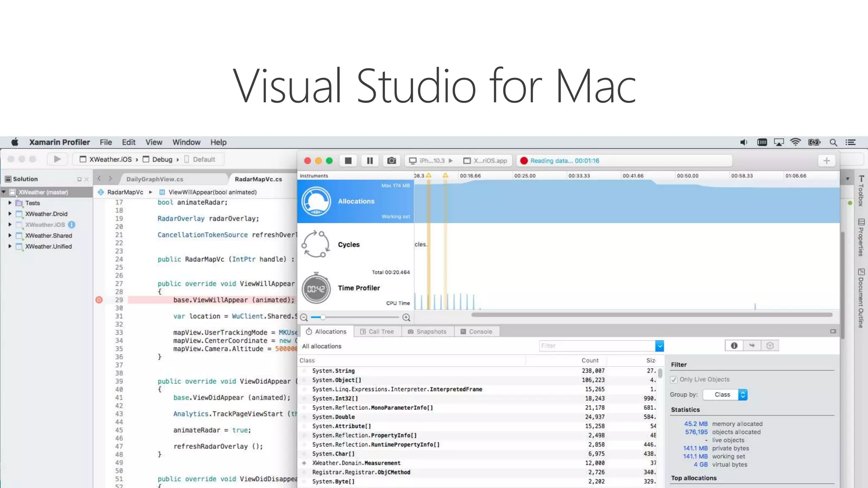Open the Edit menu
Screen dimensions: 868x488
coord(128,142)
